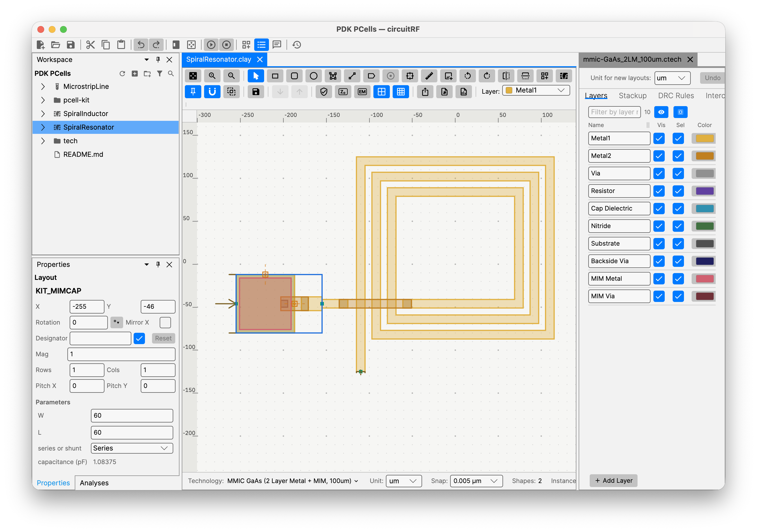Run the DRC shield check icon
Viewport: 757px width, 532px height.
(x=324, y=92)
